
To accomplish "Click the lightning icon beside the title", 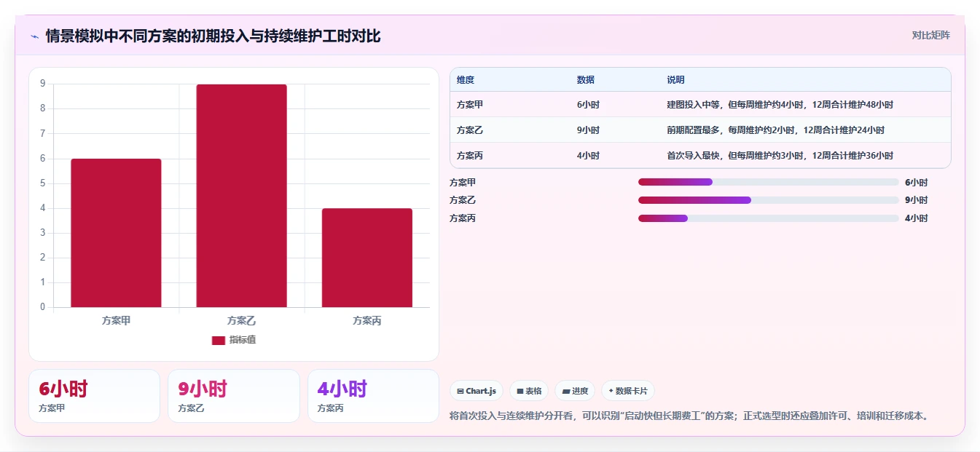I will pos(34,36).
